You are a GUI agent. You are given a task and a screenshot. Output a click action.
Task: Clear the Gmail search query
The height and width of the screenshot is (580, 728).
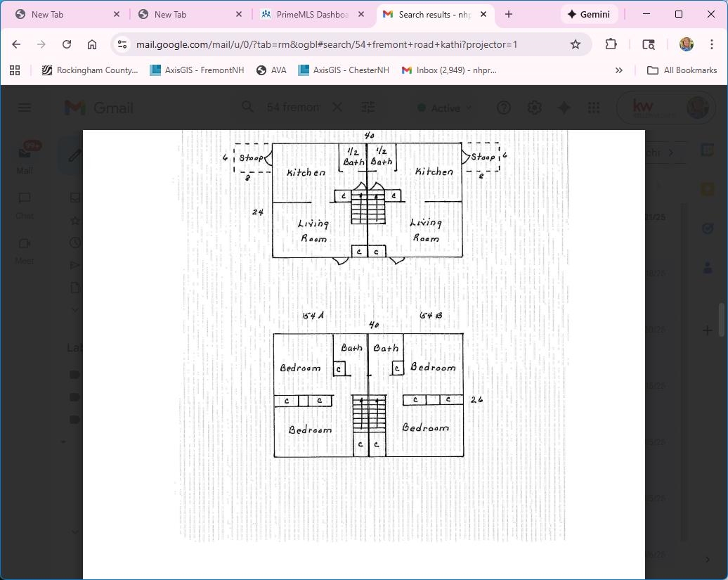tap(337, 108)
